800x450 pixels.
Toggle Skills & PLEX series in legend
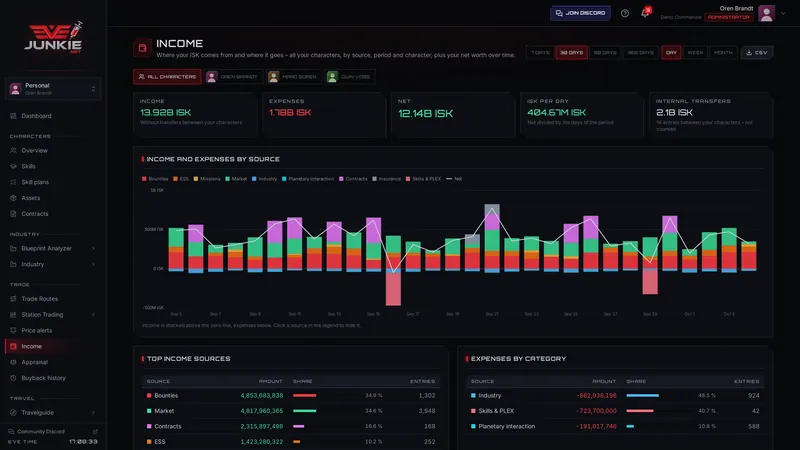click(423, 179)
